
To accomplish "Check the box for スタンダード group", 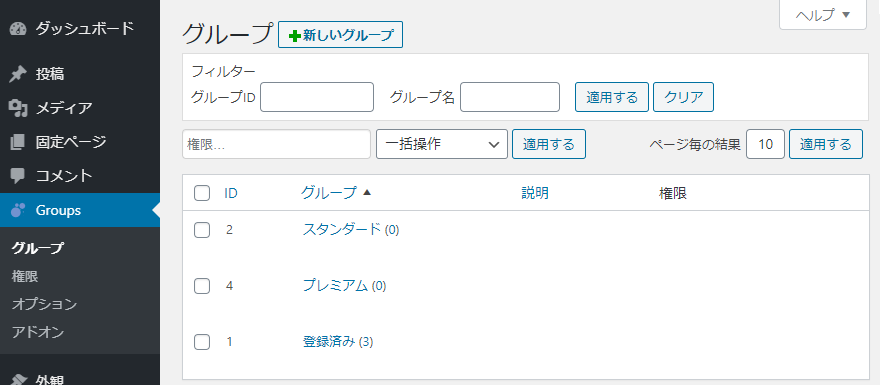I will coord(202,230).
